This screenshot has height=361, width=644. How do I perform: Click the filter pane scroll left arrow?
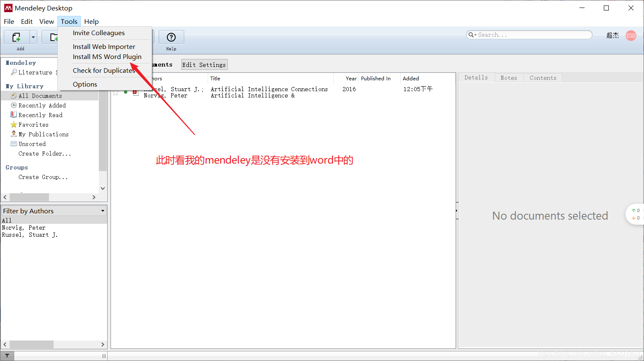[5, 344]
